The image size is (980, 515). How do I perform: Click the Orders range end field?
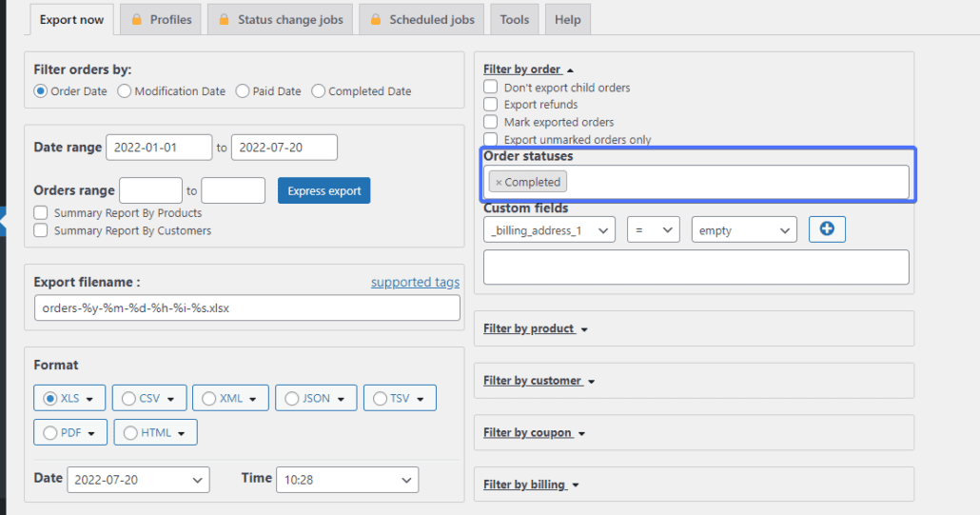point(233,190)
